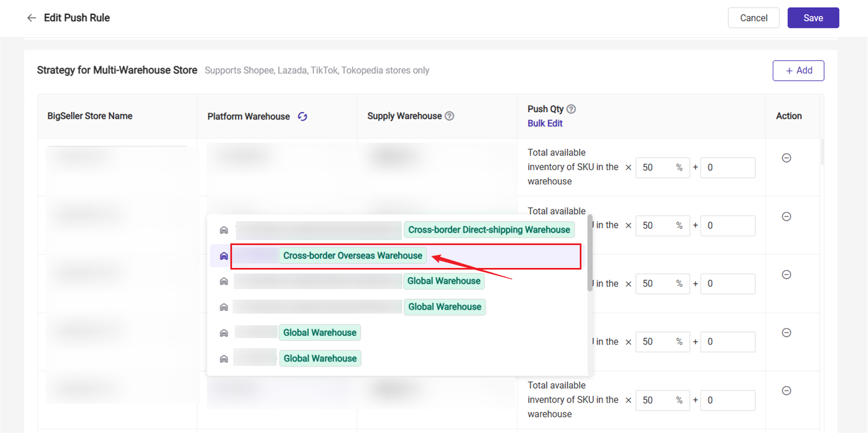Remove the second strategy row
Screen dimensions: 868x435
786,217
